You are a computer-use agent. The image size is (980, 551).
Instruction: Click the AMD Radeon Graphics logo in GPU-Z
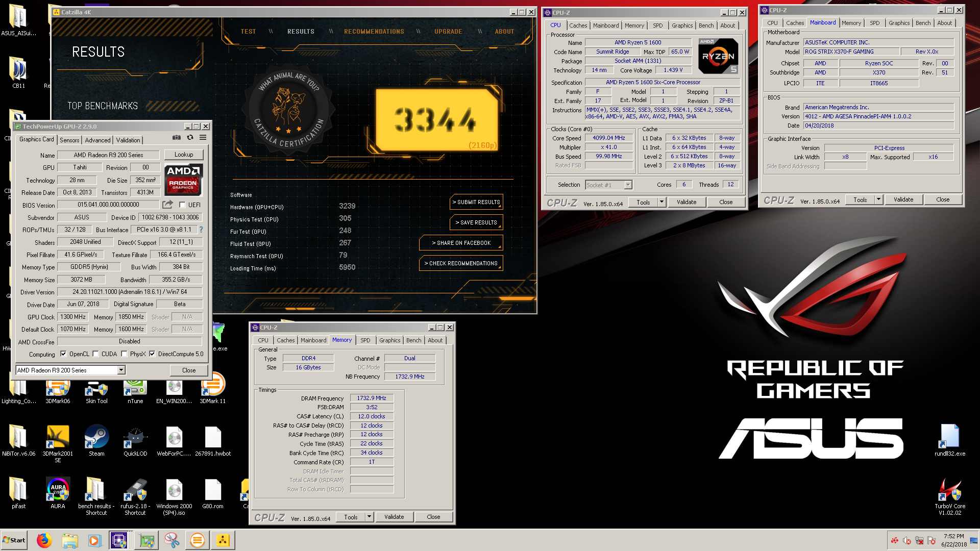[x=183, y=180]
